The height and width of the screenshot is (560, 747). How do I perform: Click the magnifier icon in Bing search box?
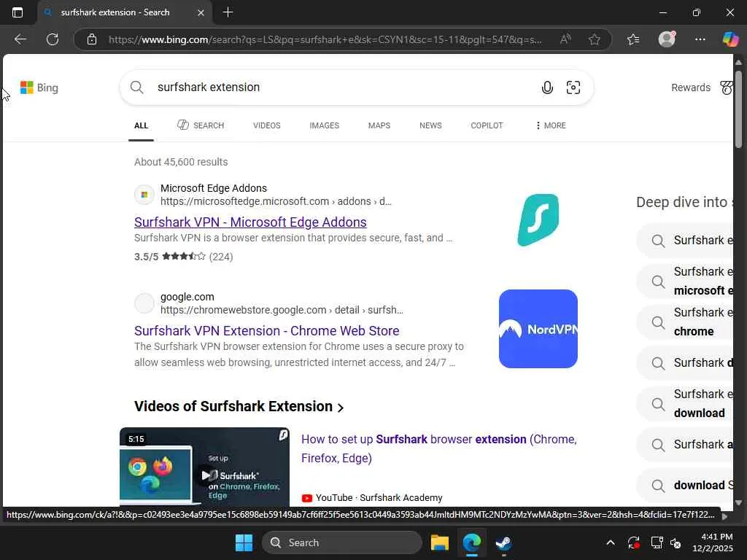click(x=136, y=87)
